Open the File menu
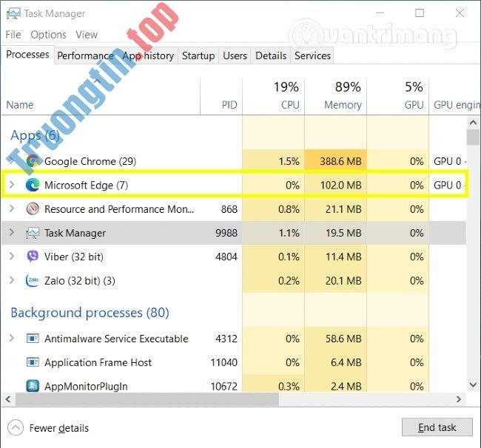Viewport: 481px width, 448px height. pos(13,35)
